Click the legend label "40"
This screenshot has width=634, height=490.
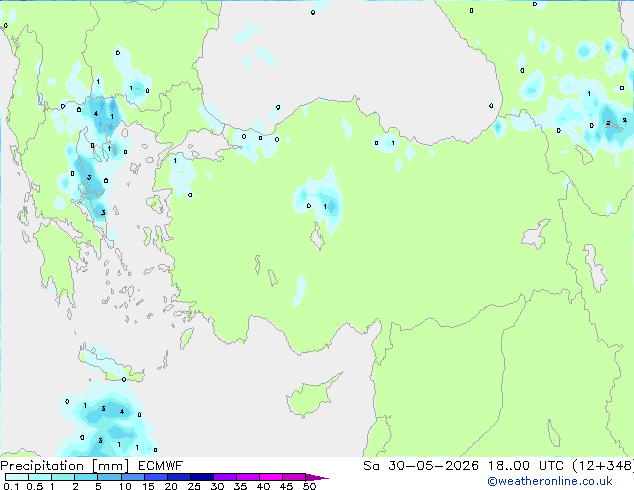(263, 486)
